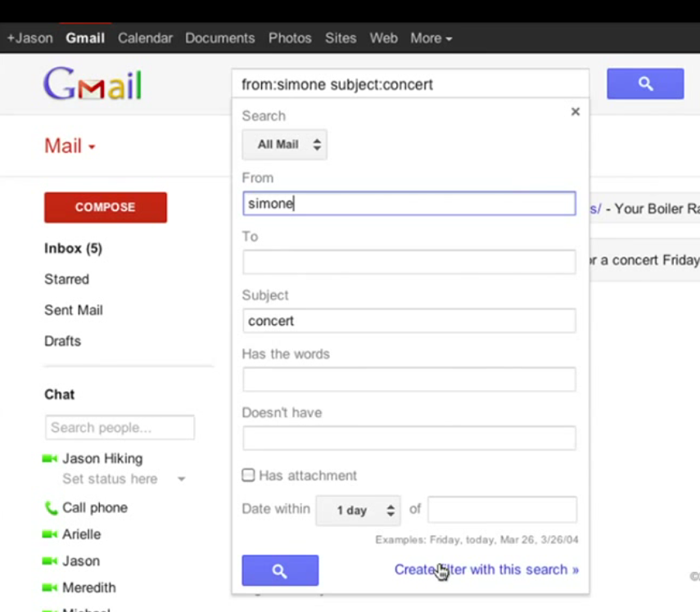
Task: Open the Starred folder
Action: pyautogui.click(x=66, y=279)
